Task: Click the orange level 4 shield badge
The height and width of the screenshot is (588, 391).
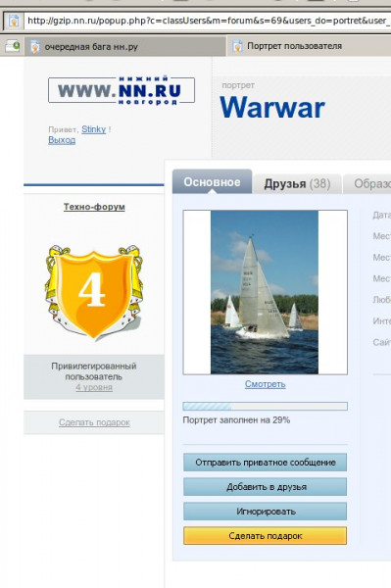Action: pyautogui.click(x=93, y=292)
